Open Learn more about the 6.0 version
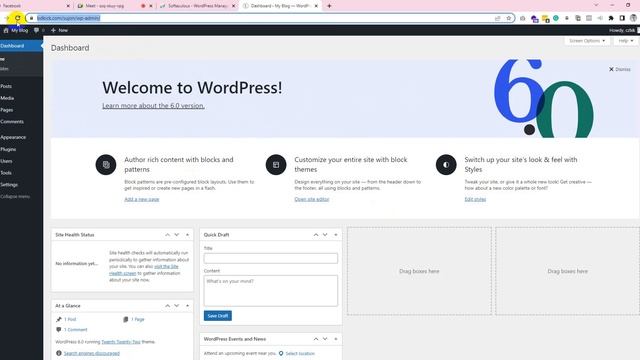Screen dimensions: 640x360 click(x=153, y=106)
